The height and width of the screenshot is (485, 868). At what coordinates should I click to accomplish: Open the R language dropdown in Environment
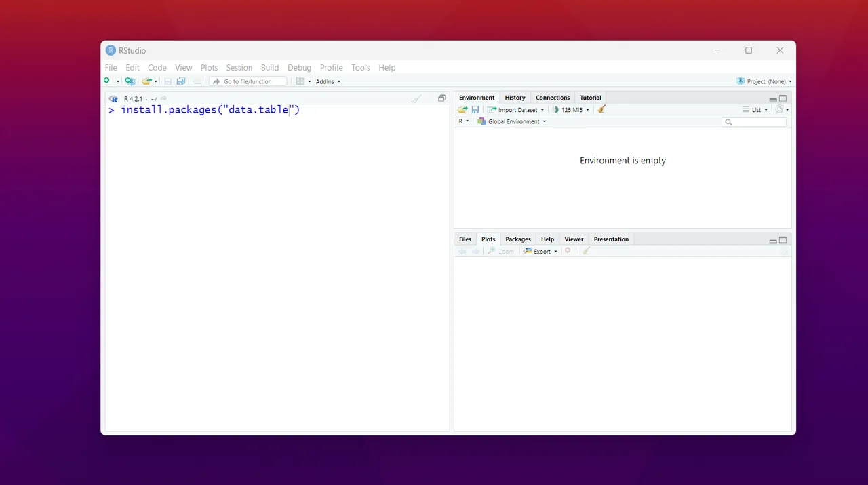point(463,121)
